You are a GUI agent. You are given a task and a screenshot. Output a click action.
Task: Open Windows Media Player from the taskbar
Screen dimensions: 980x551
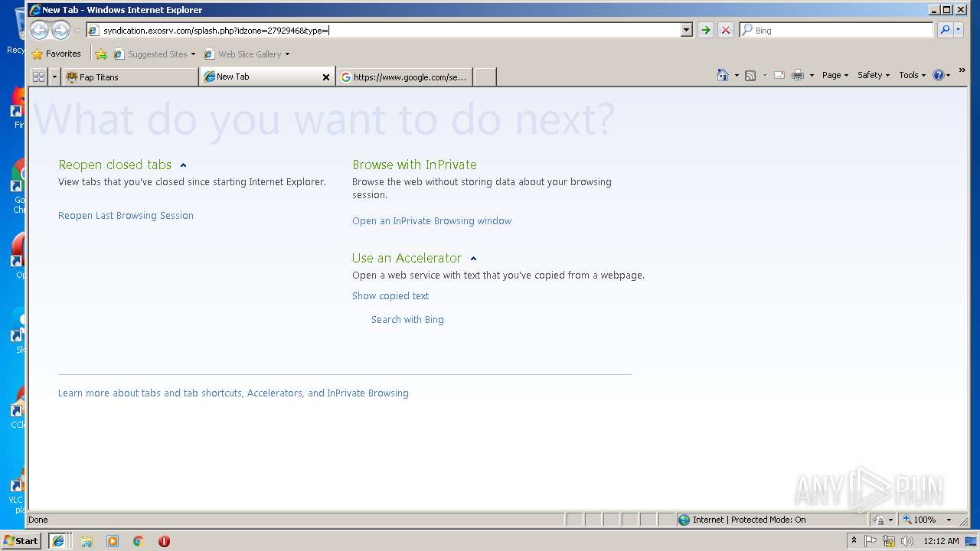[113, 541]
